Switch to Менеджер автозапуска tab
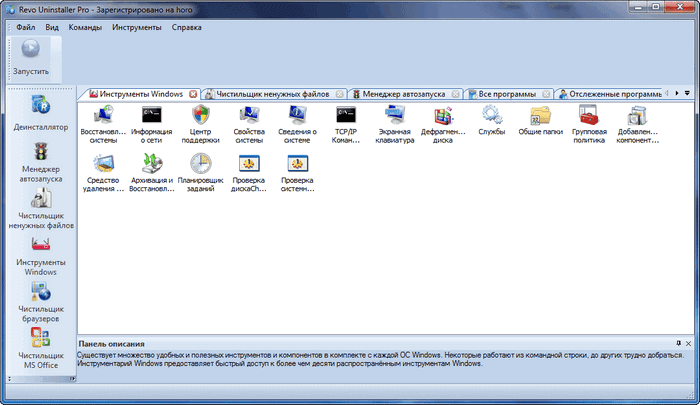The height and width of the screenshot is (405, 700). [x=403, y=94]
